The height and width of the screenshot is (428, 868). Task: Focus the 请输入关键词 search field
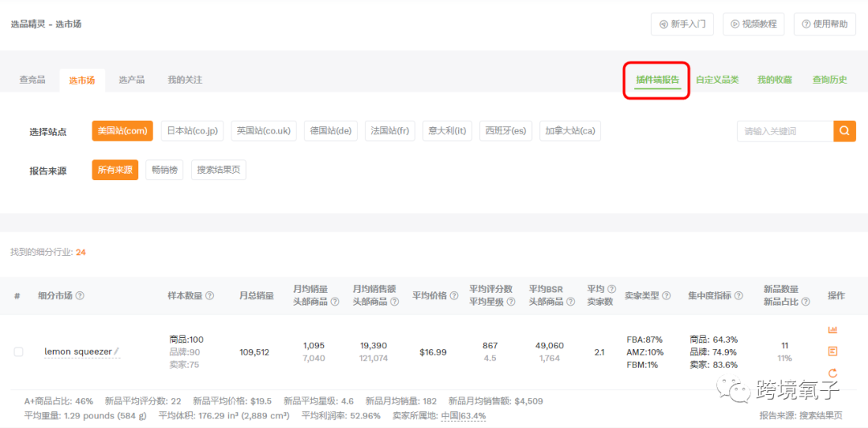coord(785,131)
